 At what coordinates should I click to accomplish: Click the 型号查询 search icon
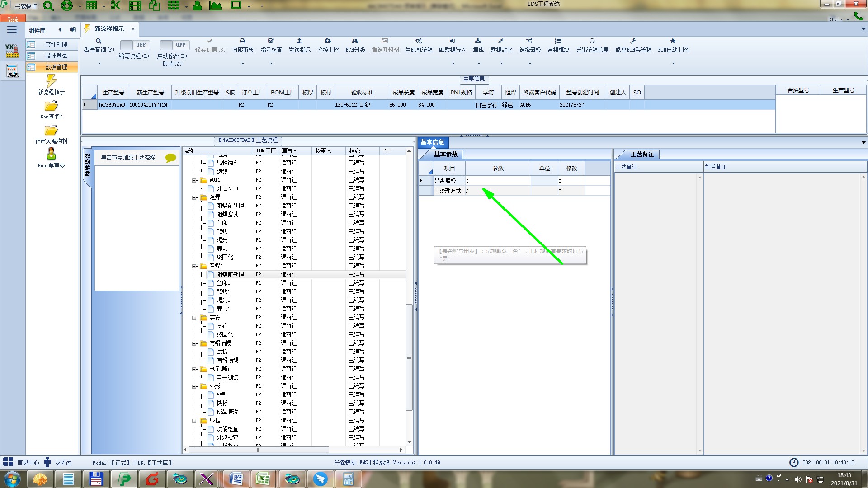click(x=99, y=41)
